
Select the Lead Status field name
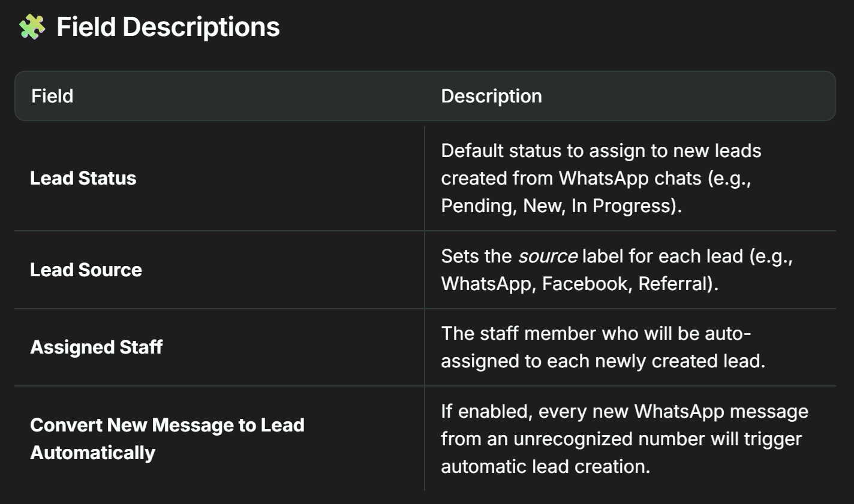[83, 178]
